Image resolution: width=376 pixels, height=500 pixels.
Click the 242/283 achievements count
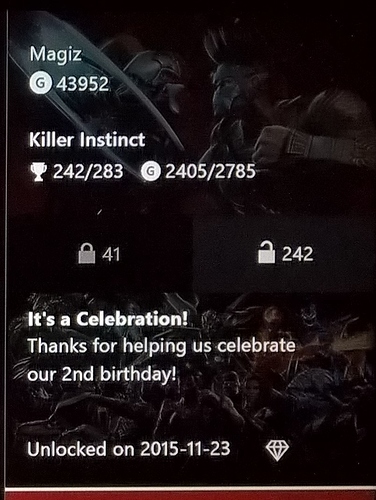click(88, 172)
